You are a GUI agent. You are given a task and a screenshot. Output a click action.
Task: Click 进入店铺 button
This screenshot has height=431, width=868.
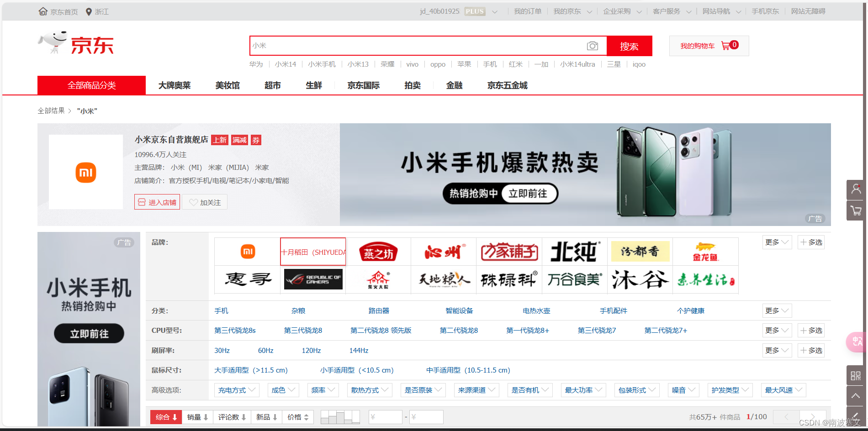tap(157, 202)
